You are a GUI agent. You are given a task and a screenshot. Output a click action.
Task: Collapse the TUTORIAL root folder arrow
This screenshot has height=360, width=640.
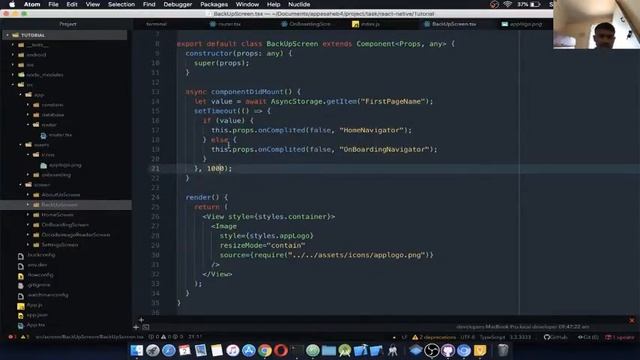[x=7, y=35]
